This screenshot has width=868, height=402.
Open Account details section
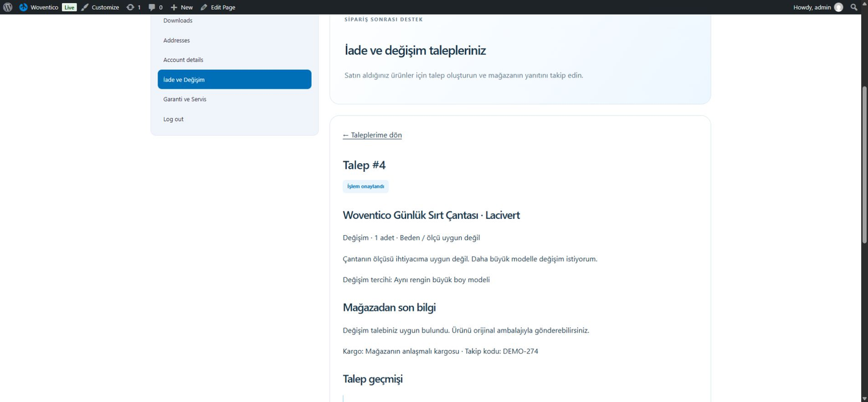pos(184,60)
